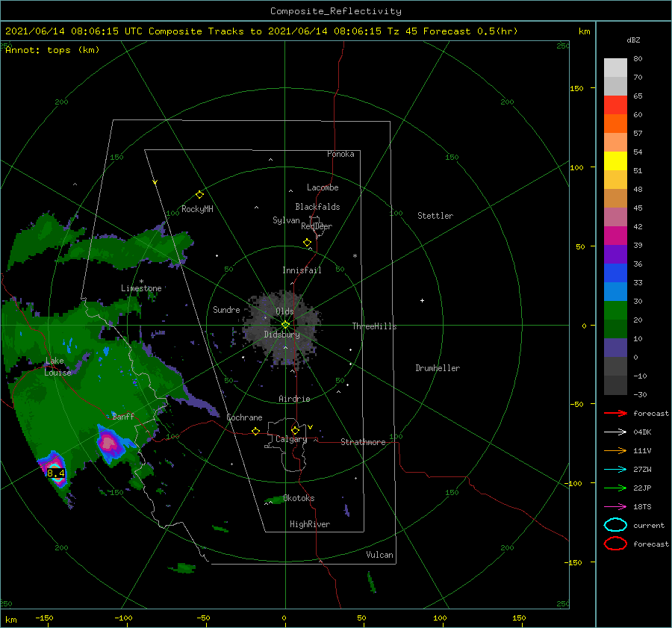Viewport: 672px width, 628px height.
Task: Click the RedDeer city label
Action: (317, 226)
